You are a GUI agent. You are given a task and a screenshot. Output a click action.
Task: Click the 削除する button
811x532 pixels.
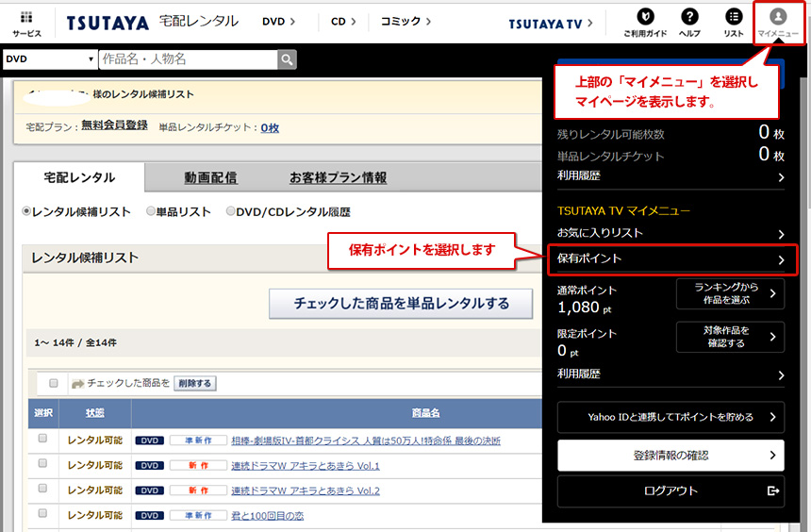(x=195, y=384)
